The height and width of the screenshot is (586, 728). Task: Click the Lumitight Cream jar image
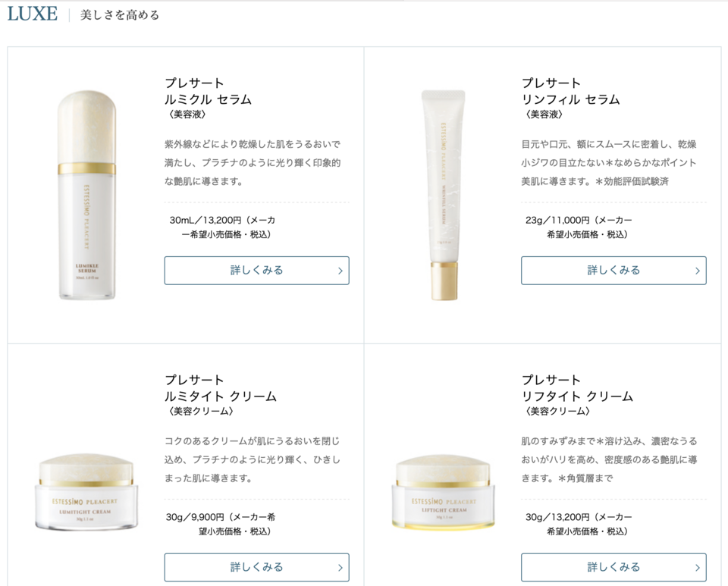[86, 492]
